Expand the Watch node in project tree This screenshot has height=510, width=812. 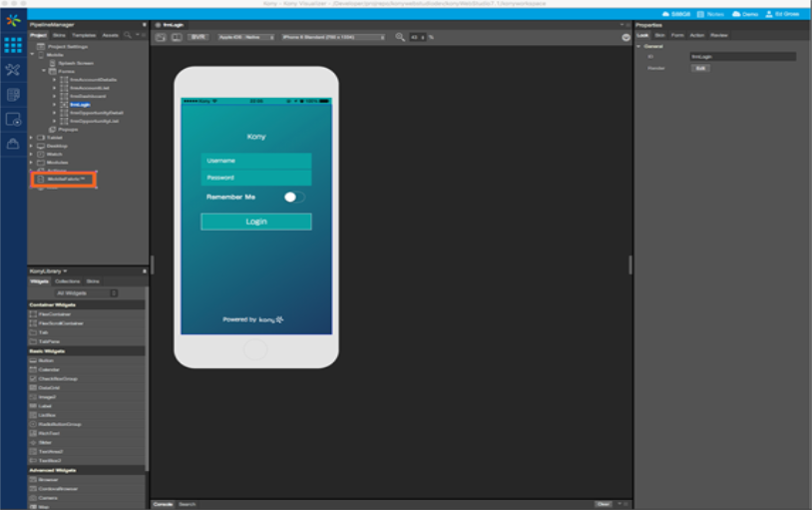[32, 154]
